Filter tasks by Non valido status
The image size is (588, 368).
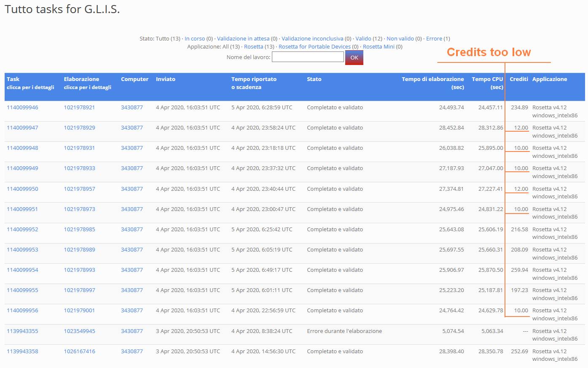[x=400, y=38]
